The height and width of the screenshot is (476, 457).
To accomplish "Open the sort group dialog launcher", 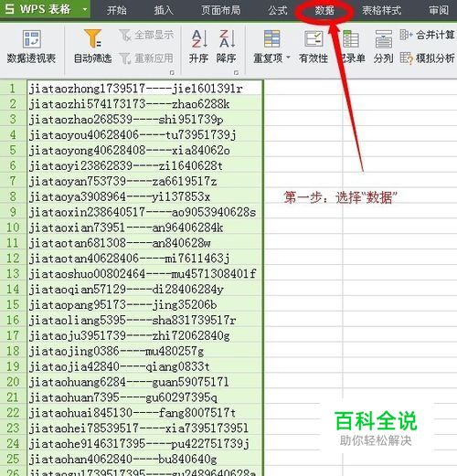I will [x=236, y=72].
